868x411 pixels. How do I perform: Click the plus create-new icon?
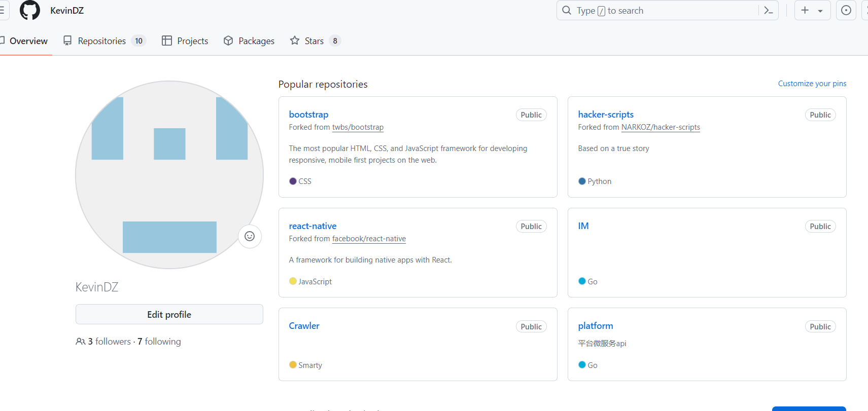click(805, 10)
